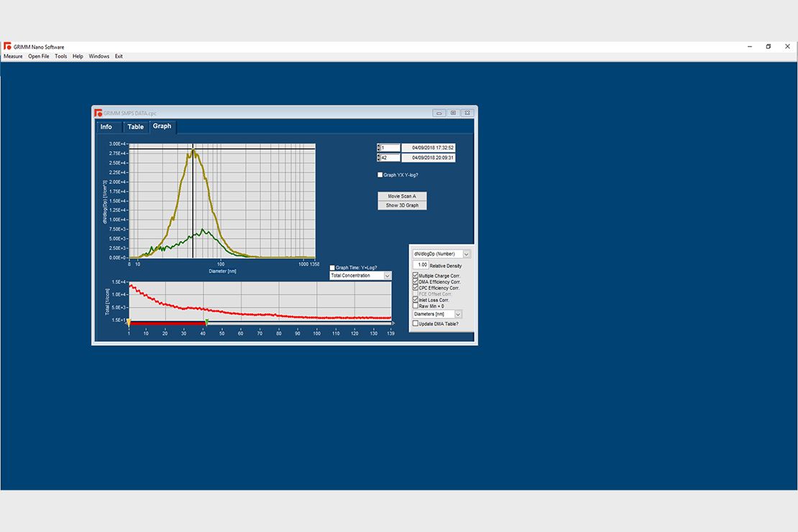The image size is (798, 532).
Task: Toggle the Graph Time Y=Log checkbox
Action: 332,268
